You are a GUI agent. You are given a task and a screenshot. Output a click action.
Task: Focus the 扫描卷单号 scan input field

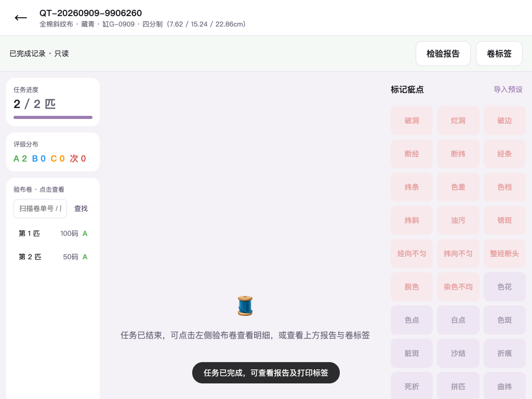pos(40,208)
